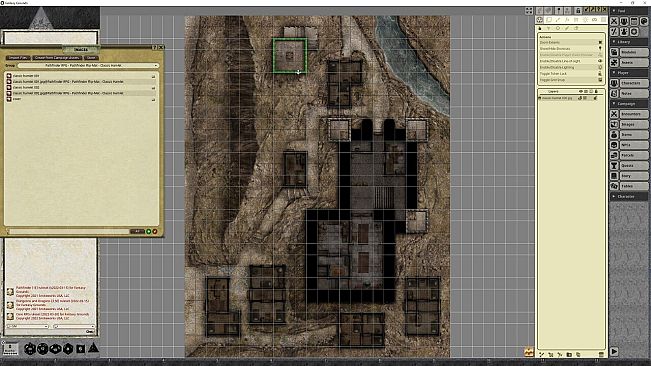Open the Notes button
The height and width of the screenshot is (366, 651).
[x=634, y=93]
